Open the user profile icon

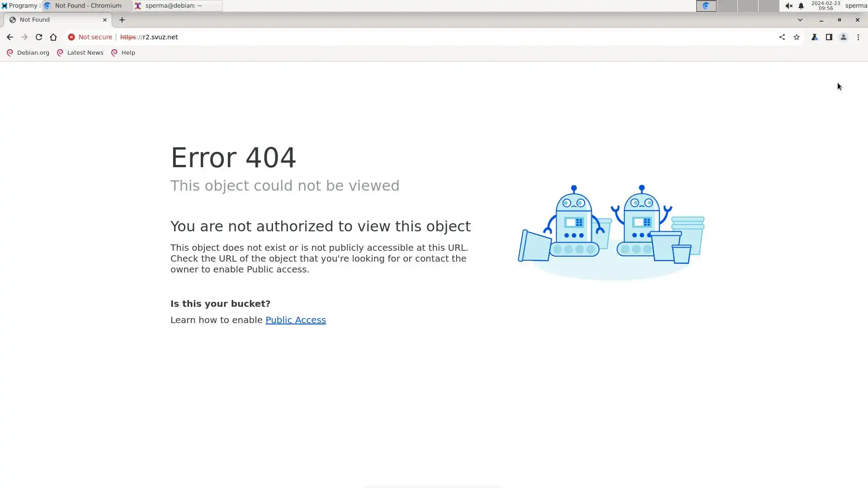tap(843, 37)
